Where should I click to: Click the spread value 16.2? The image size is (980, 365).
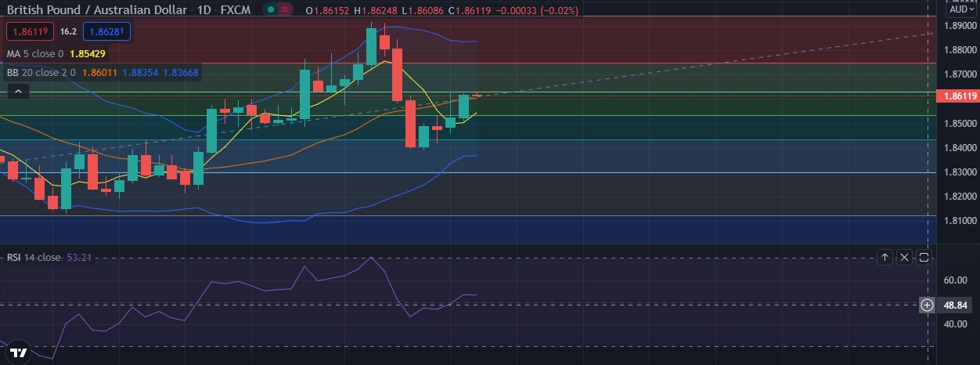point(68,32)
